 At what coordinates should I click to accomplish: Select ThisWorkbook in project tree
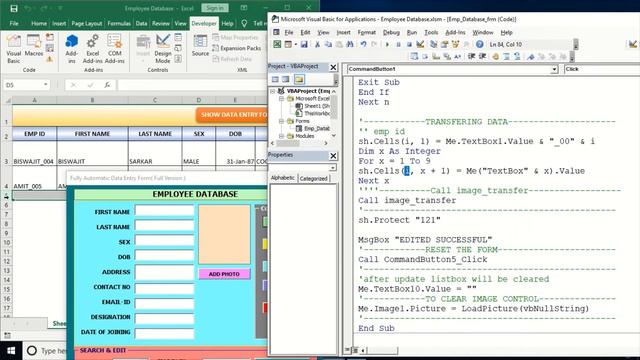(x=313, y=113)
